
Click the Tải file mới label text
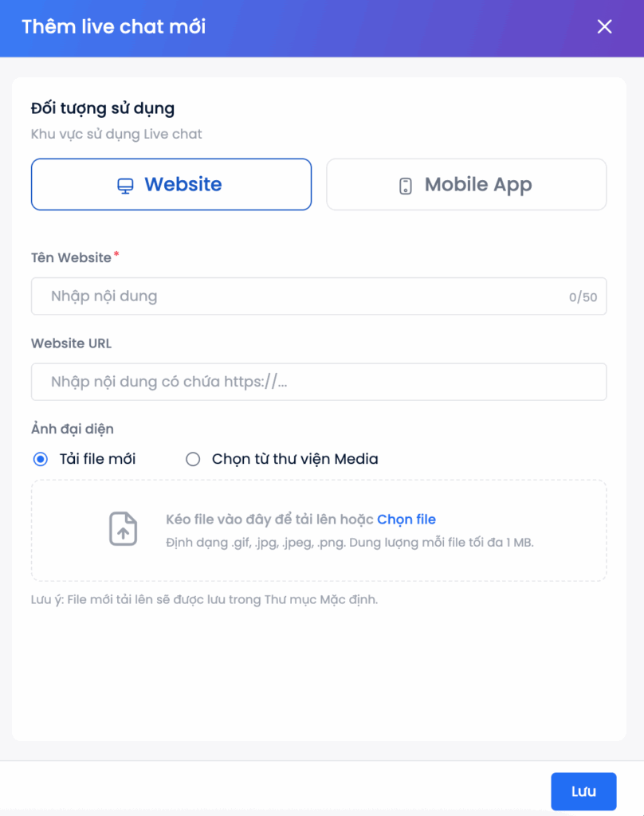pyautogui.click(x=97, y=459)
